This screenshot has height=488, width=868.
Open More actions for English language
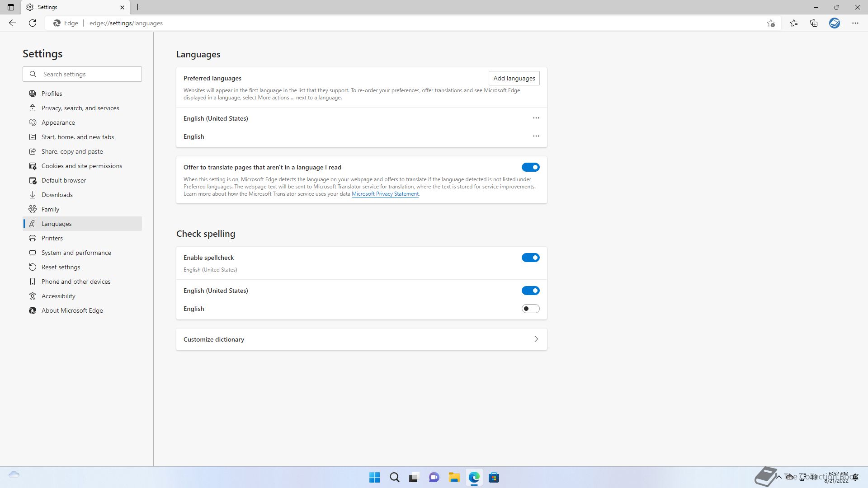coord(536,136)
